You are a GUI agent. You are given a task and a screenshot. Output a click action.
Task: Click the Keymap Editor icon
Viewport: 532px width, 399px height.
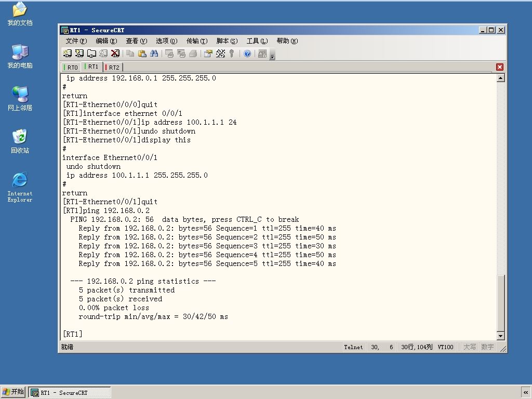pyautogui.click(x=220, y=54)
